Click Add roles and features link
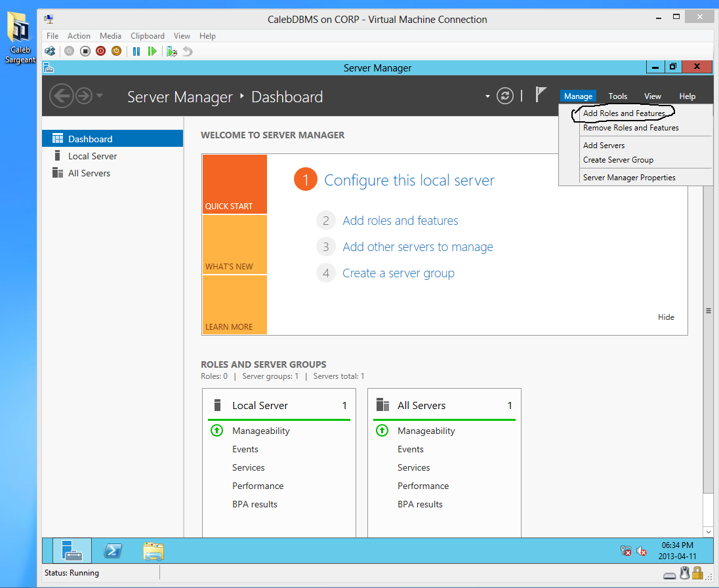 (x=400, y=220)
